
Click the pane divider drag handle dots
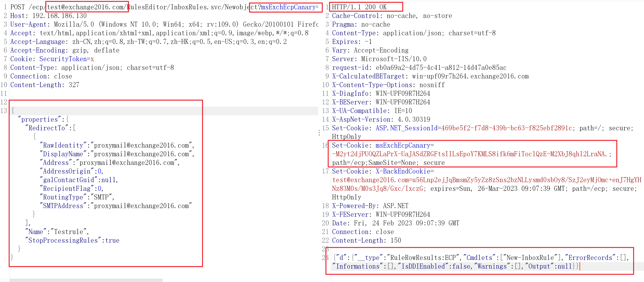(319, 133)
